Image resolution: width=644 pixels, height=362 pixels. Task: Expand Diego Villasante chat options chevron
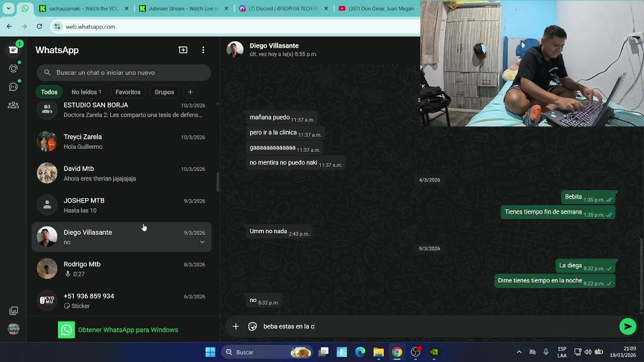[202, 242]
